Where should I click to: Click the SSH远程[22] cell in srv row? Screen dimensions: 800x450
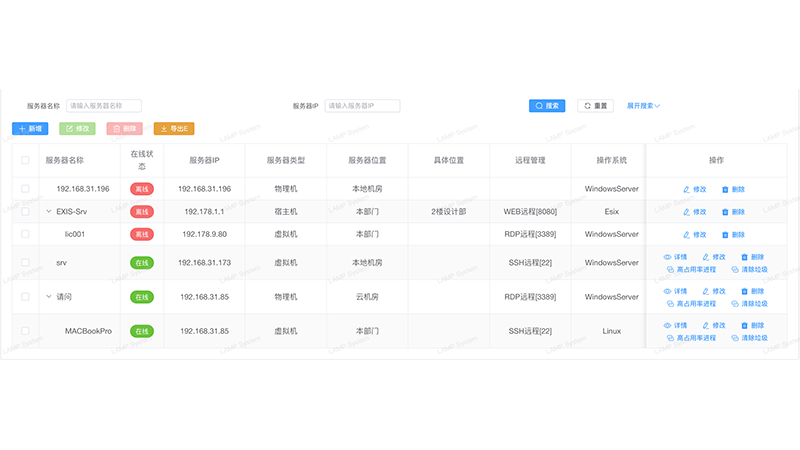(530, 263)
